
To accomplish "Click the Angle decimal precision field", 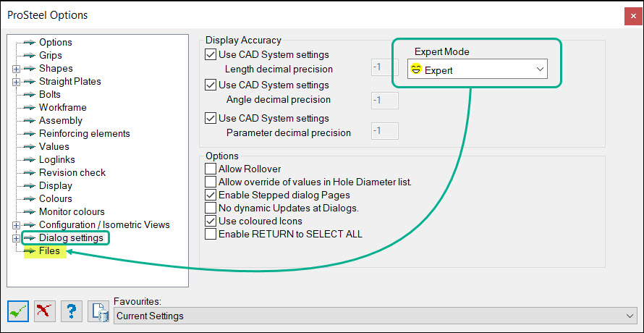I will point(385,101).
